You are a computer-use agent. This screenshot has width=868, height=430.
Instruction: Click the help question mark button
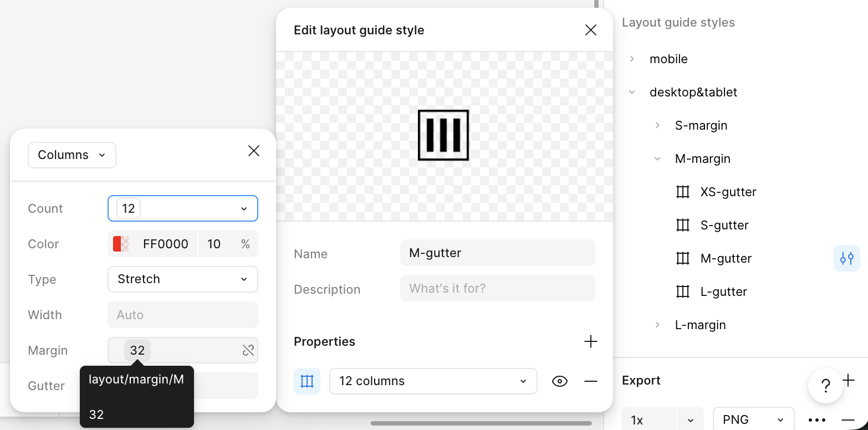point(825,385)
